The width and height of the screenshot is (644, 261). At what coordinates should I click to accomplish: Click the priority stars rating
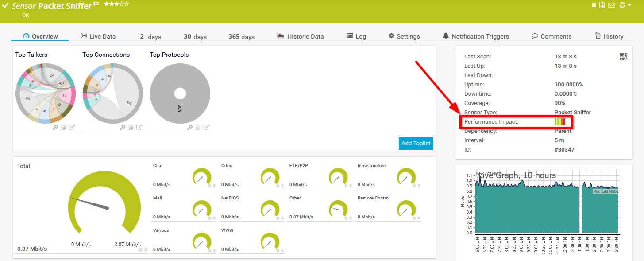coord(116,4)
